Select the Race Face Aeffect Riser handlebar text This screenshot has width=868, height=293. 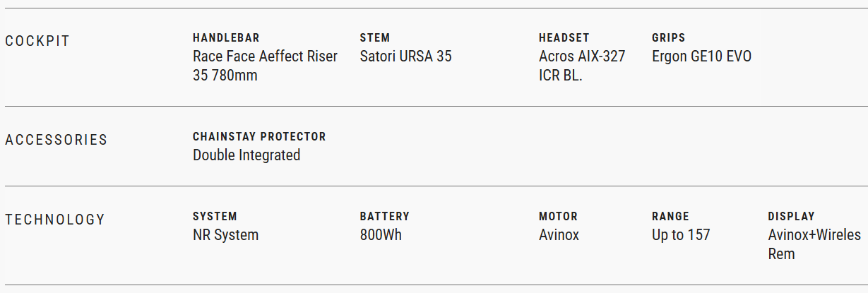[265, 66]
